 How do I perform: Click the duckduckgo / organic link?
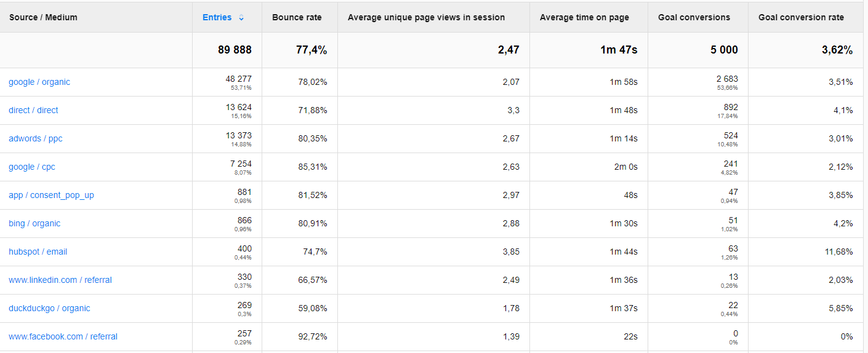click(x=49, y=308)
